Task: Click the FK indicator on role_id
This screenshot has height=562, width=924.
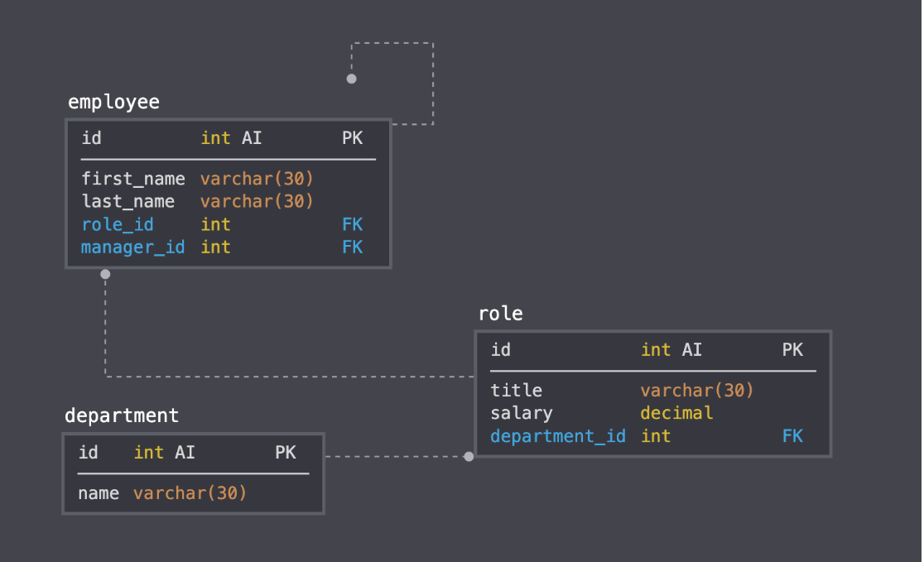Action: click(353, 224)
